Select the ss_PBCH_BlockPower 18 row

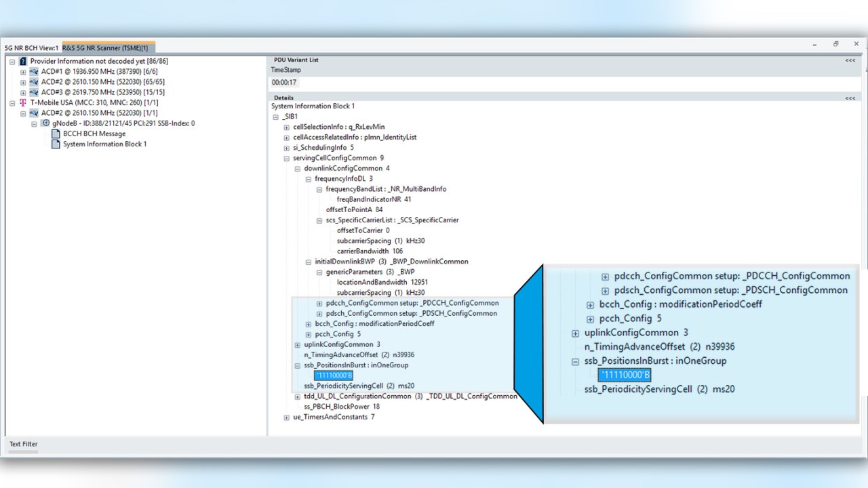(342, 407)
